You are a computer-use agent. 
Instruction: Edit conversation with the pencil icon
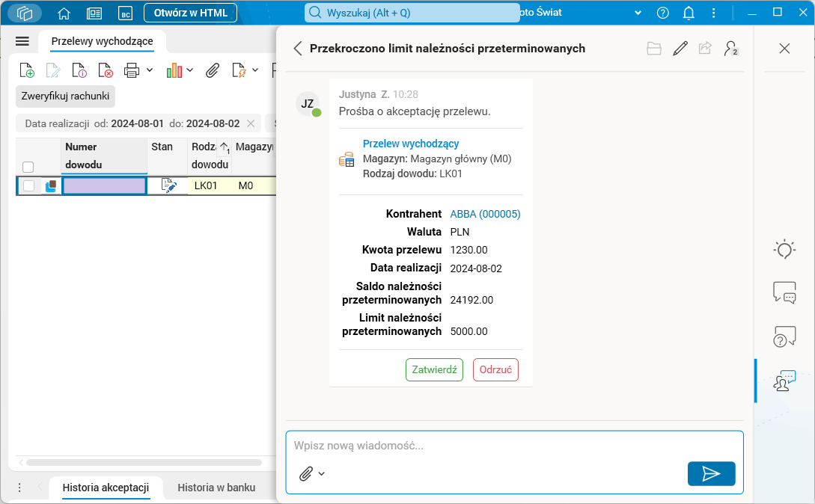coord(680,49)
